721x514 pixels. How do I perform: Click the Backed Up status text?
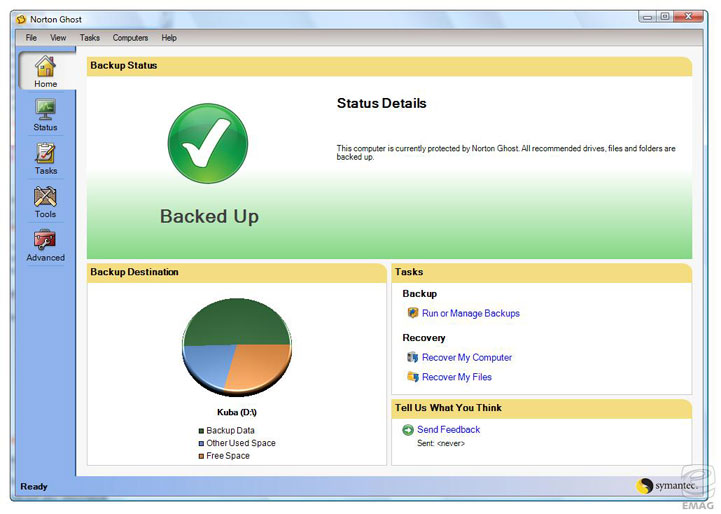click(209, 216)
